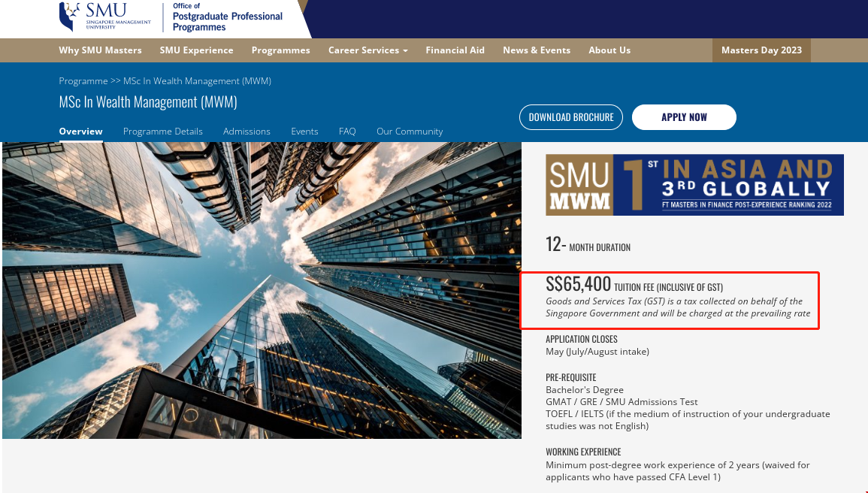The image size is (868, 493).
Task: Open the Office of Postgraduate Professional Programmes header
Action: click(227, 19)
